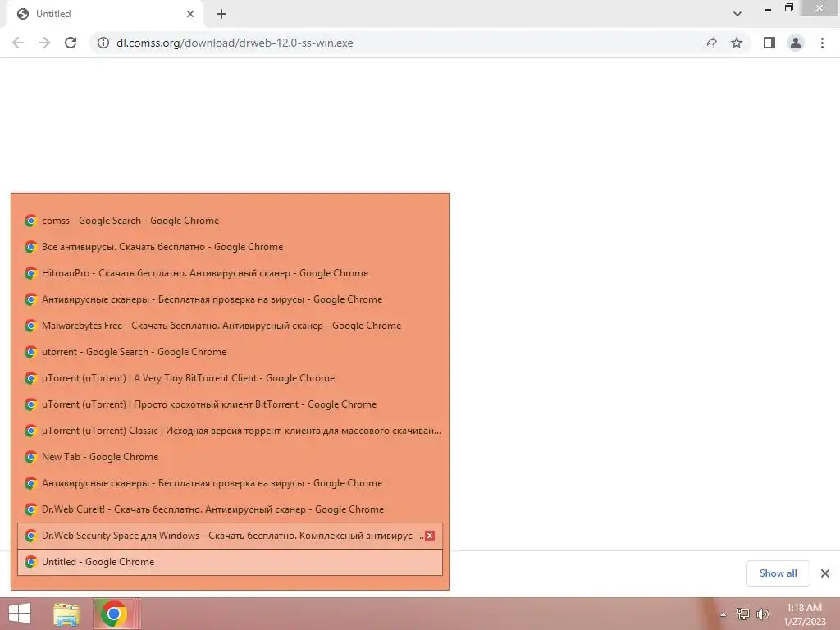Click the address bar URL

click(x=235, y=43)
